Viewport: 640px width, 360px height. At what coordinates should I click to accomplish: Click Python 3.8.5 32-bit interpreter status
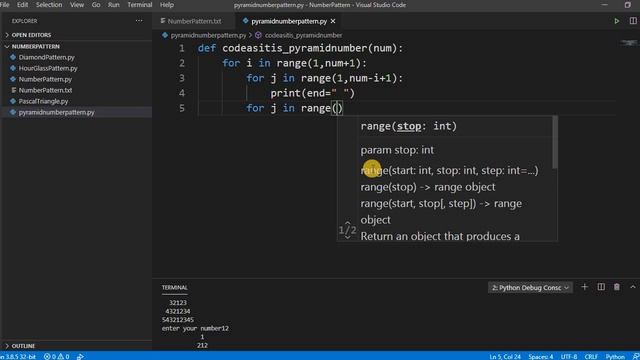18,356
